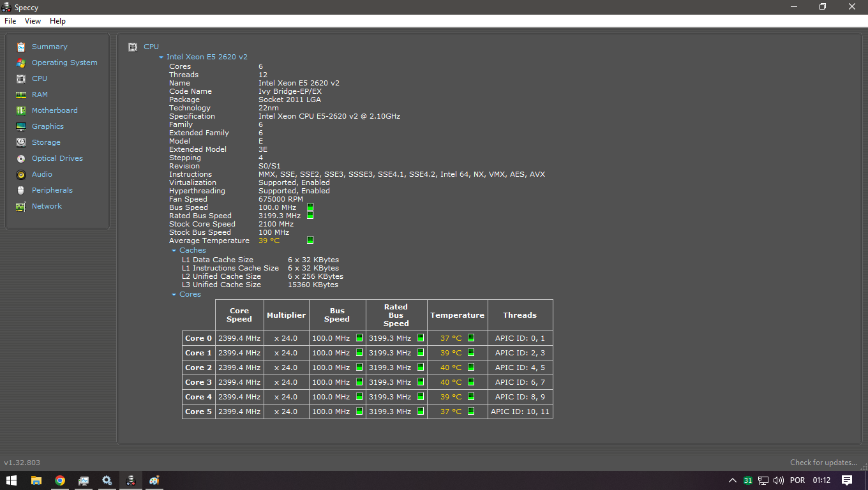Click Technology value 22nm

coord(269,108)
